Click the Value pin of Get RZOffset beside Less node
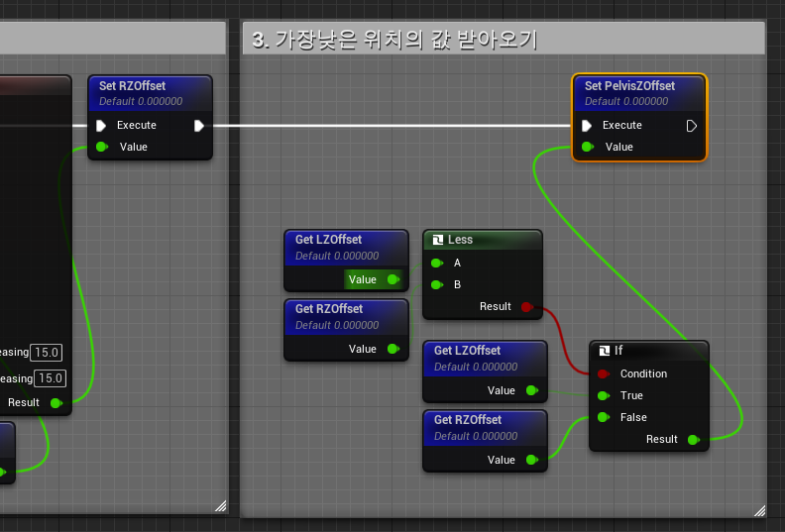This screenshot has width=785, height=532. [x=393, y=349]
